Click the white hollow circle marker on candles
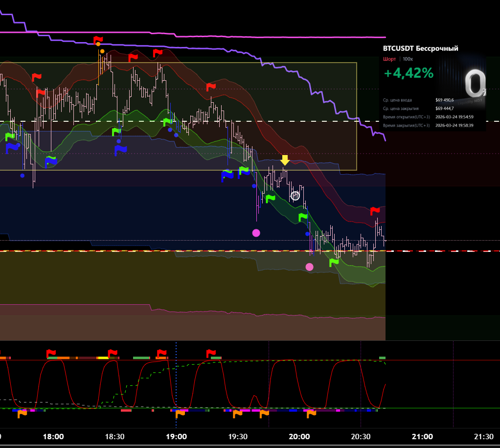Viewport: 500px width, 448px height. point(295,196)
